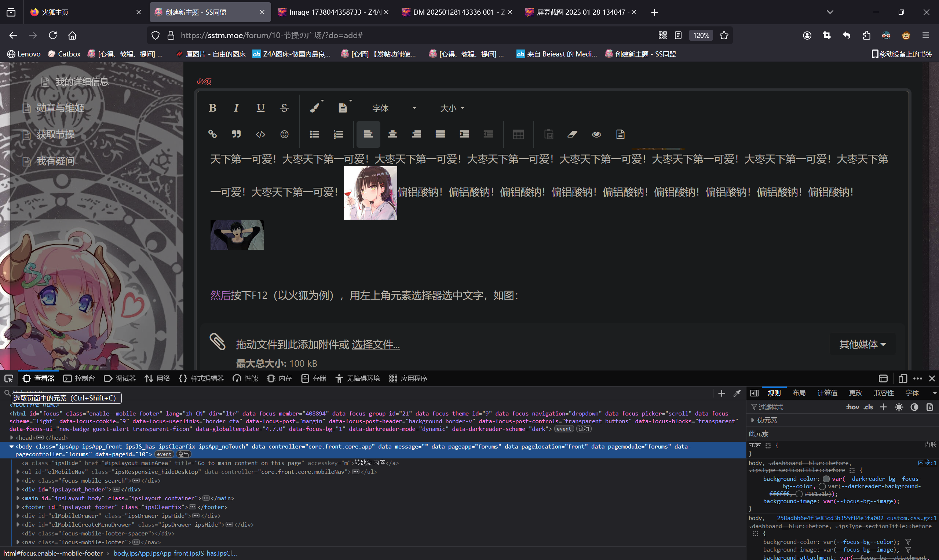This screenshot has width=939, height=560.
Task: Apply underline formatting in the editor
Action: click(x=260, y=108)
